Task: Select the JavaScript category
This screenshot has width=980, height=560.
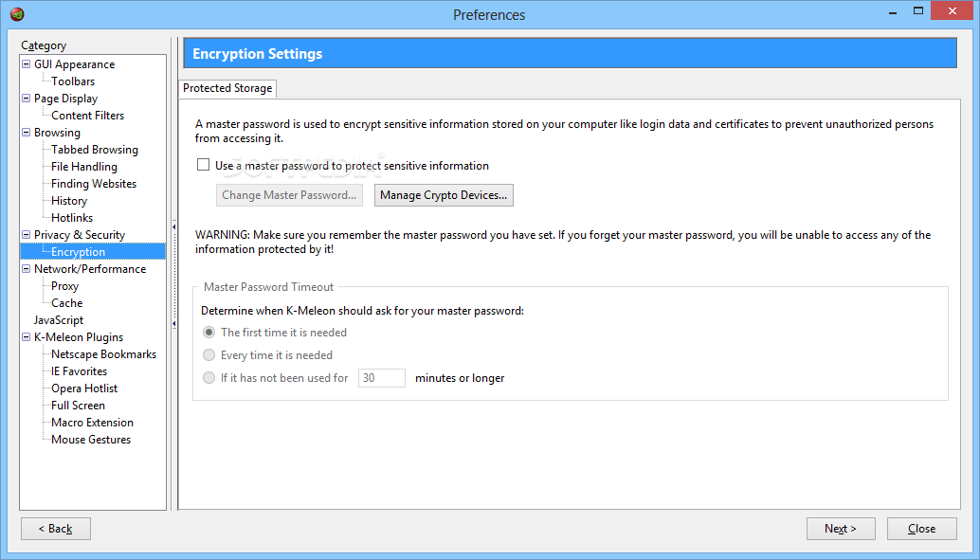Action: tap(59, 320)
